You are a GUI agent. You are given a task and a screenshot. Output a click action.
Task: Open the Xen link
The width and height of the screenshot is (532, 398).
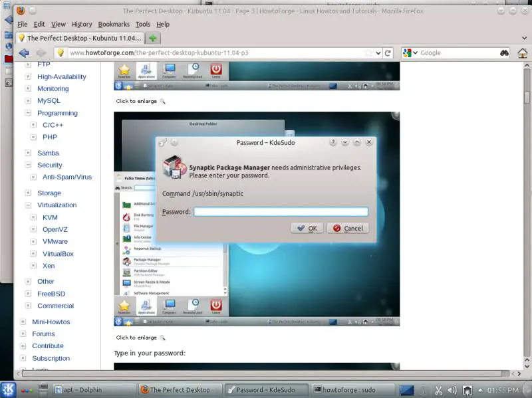pyautogui.click(x=49, y=266)
